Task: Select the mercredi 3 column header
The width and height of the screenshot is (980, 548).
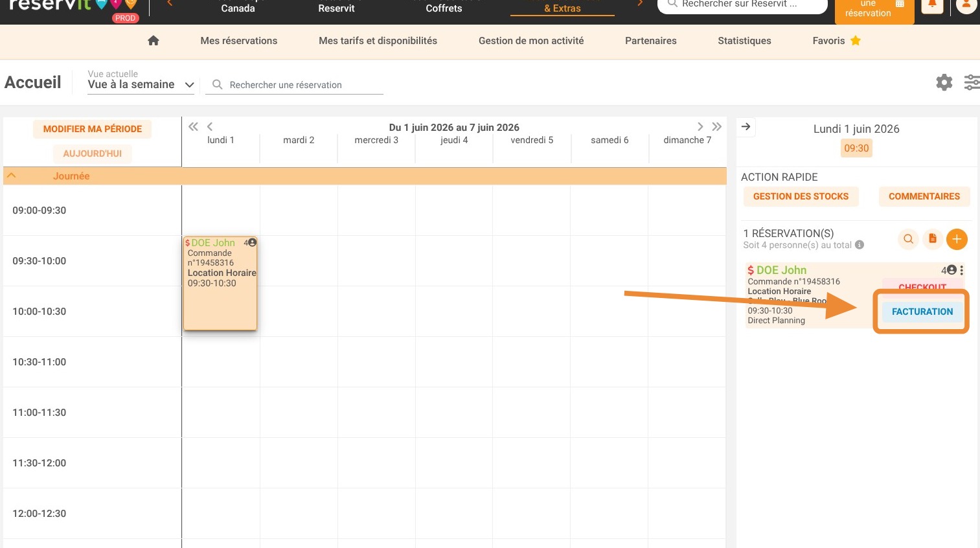Action: point(376,140)
